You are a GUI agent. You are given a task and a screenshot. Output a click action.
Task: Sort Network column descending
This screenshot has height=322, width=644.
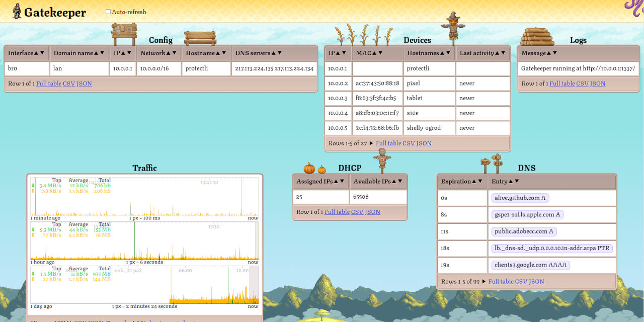[x=174, y=53]
